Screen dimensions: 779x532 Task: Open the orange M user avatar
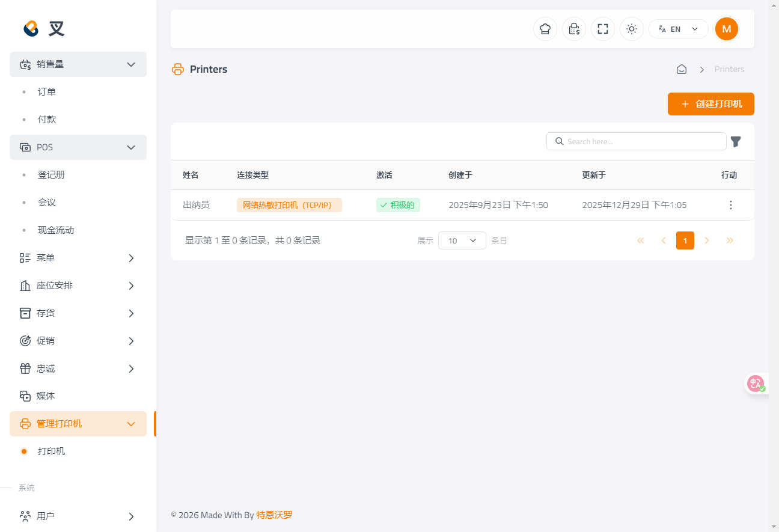coord(727,29)
